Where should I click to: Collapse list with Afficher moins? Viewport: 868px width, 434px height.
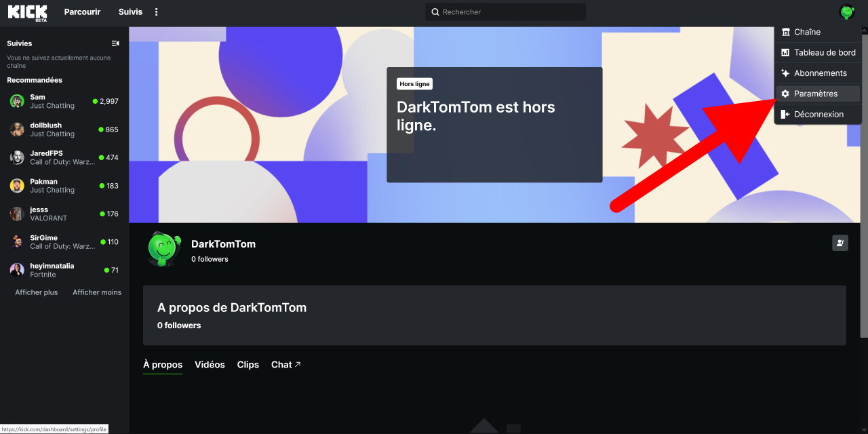97,292
